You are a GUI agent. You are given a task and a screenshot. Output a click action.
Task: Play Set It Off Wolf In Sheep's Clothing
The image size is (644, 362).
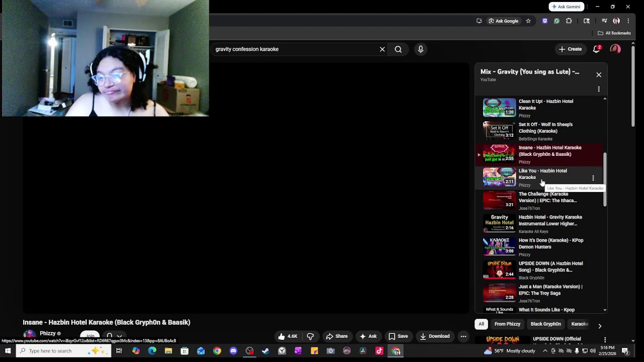538,131
